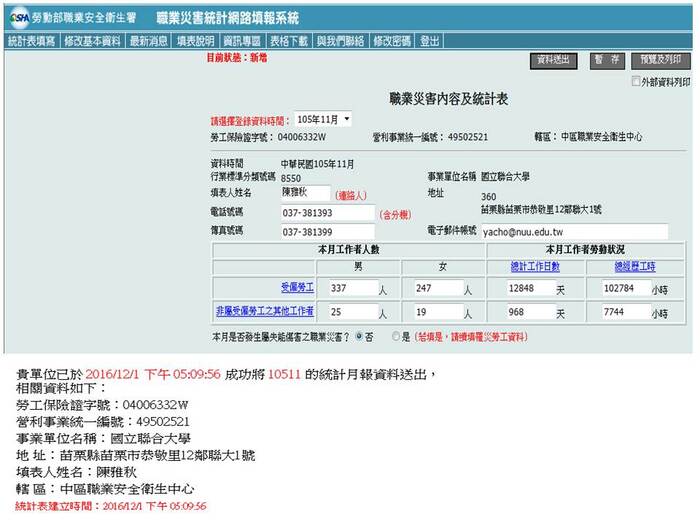Open the 總計工作日數 link
Image resolution: width=700 pixels, height=525 pixels.
(x=535, y=267)
